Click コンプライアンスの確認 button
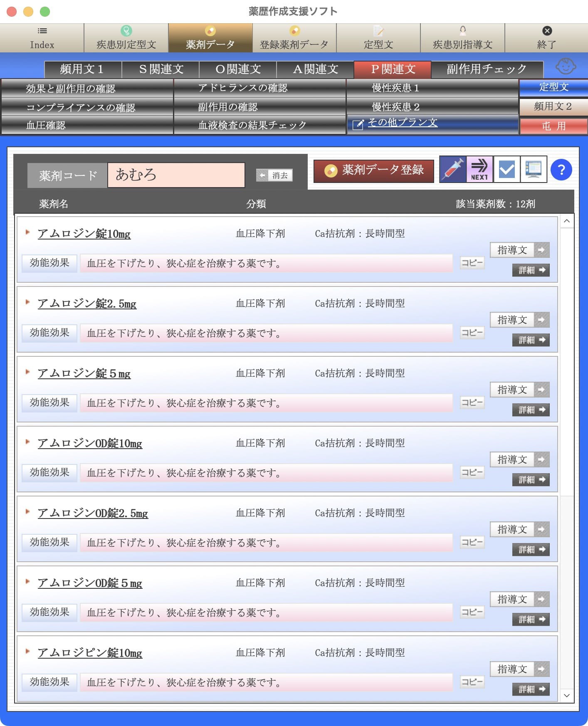The height and width of the screenshot is (726, 588). pyautogui.click(x=87, y=107)
